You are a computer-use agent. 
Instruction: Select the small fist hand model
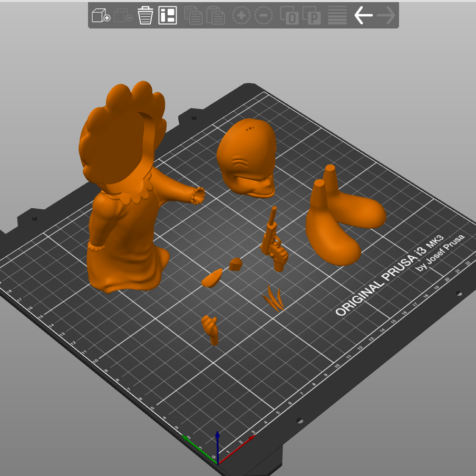210,330
